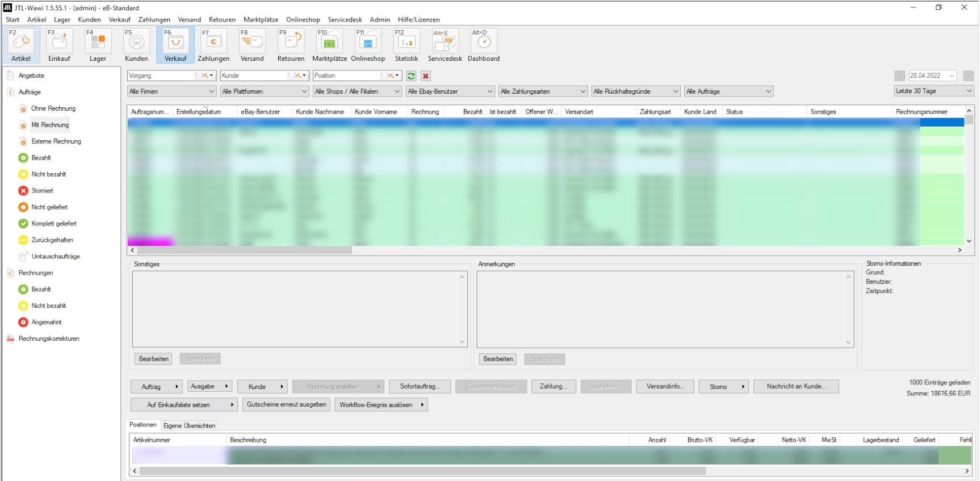Open the Letzte 30 Tage dropdown
The width and height of the screenshot is (980, 481).
933,91
